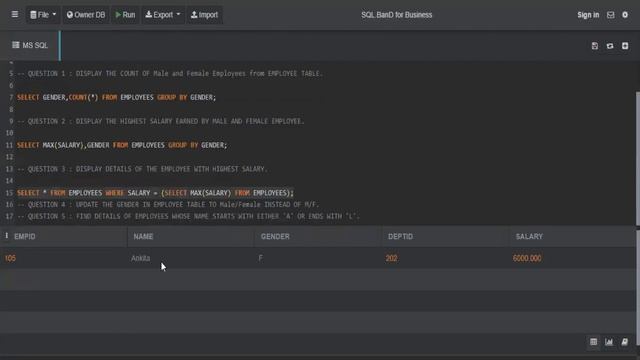
Task: Click the save file icon in editor
Action: 595,46
